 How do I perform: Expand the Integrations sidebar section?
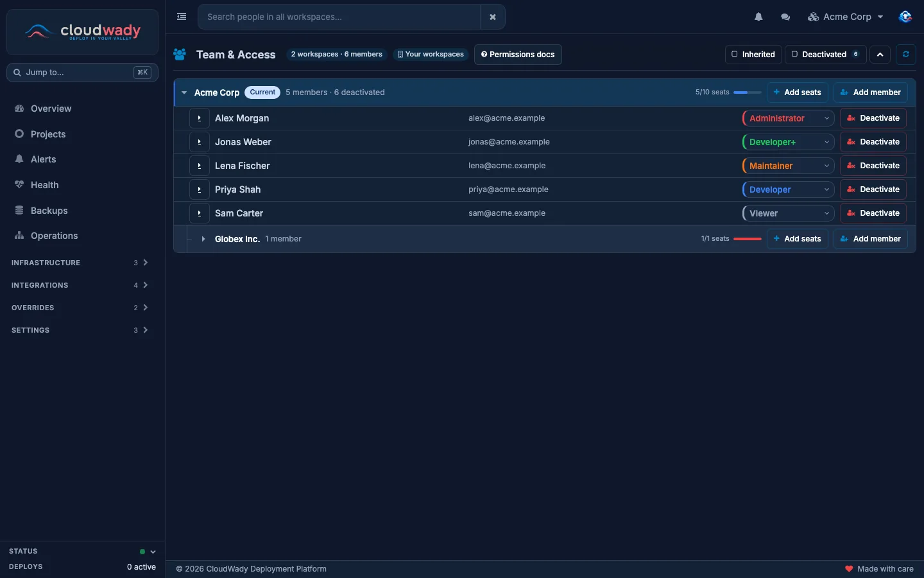click(80, 285)
